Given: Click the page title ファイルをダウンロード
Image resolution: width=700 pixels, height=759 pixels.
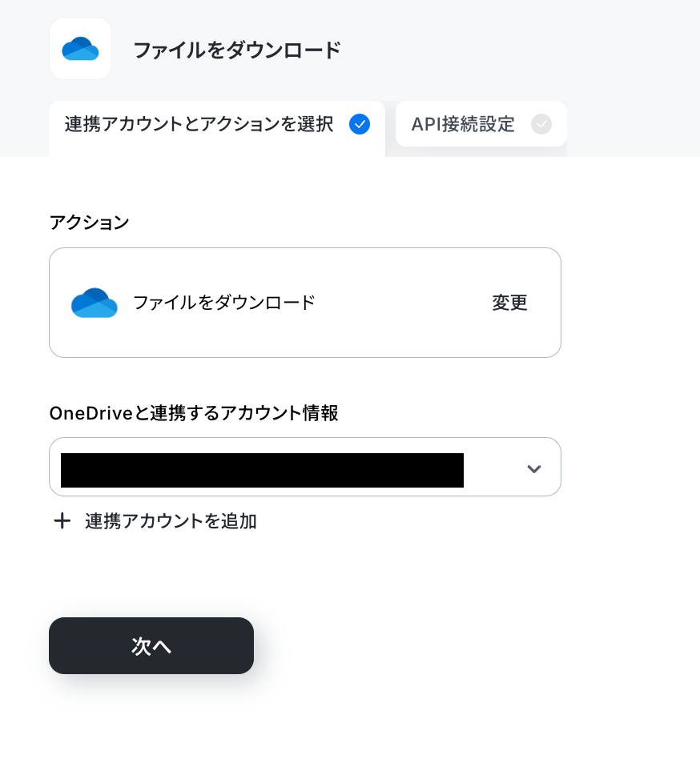Looking at the screenshot, I should [237, 50].
